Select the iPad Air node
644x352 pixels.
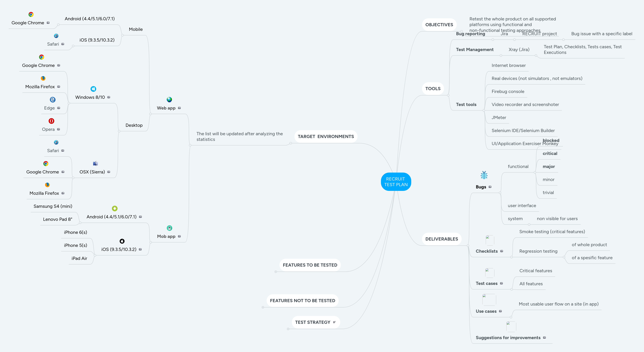(79, 258)
